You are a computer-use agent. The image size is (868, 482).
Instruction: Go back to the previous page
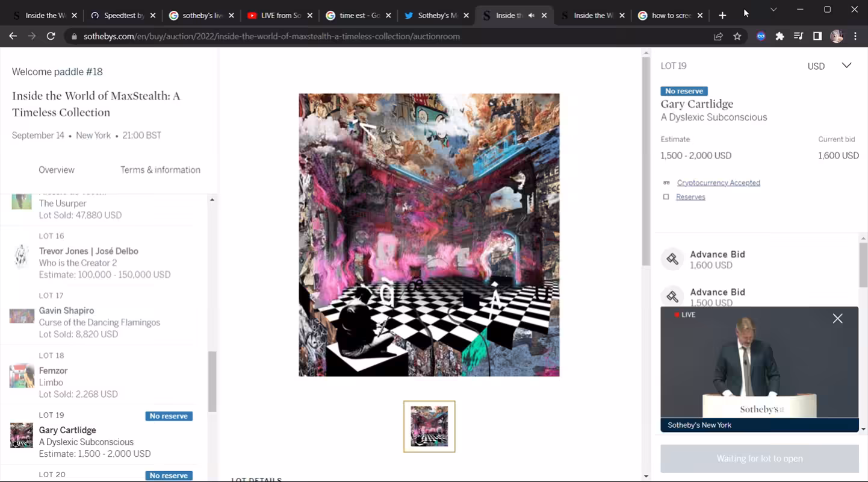13,36
